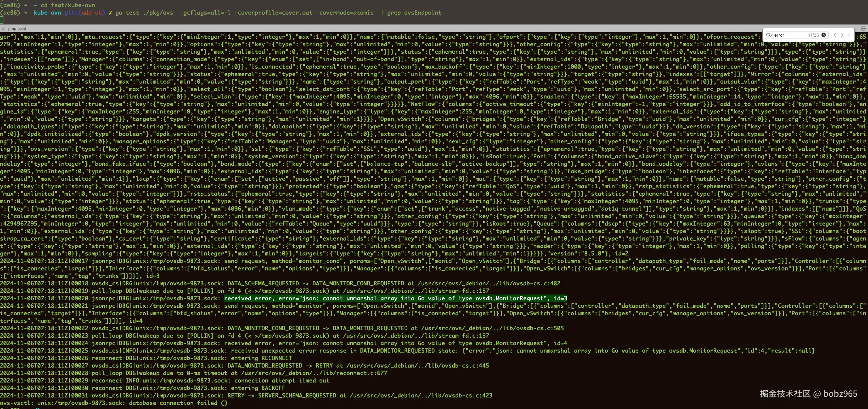Click the "-coverprofile=cover.out" flag
The height and width of the screenshot is (409, 868).
[x=273, y=13]
